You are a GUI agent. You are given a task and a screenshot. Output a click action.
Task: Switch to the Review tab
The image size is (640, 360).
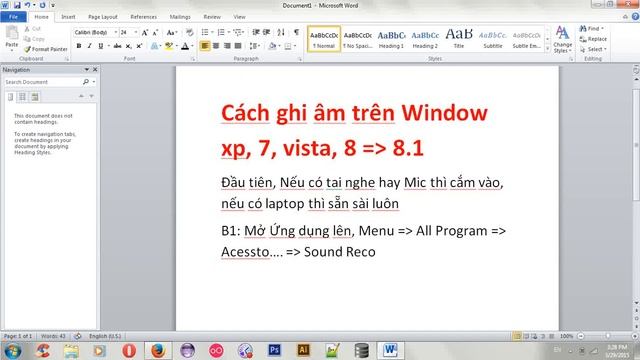click(212, 17)
